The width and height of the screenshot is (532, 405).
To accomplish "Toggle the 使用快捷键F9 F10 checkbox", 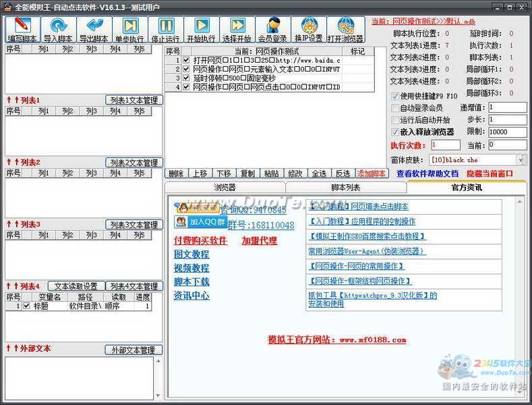I will (x=395, y=96).
